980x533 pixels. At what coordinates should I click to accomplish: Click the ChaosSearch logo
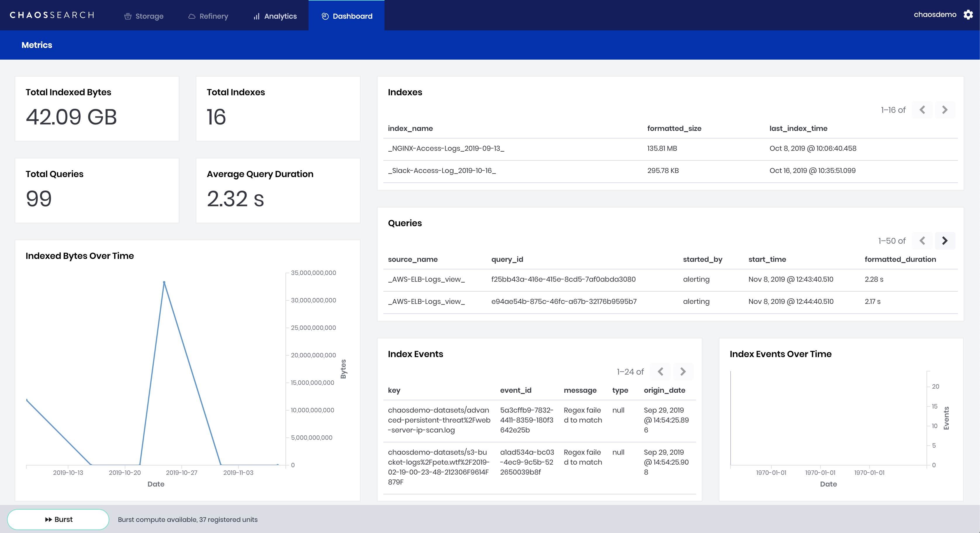(52, 15)
